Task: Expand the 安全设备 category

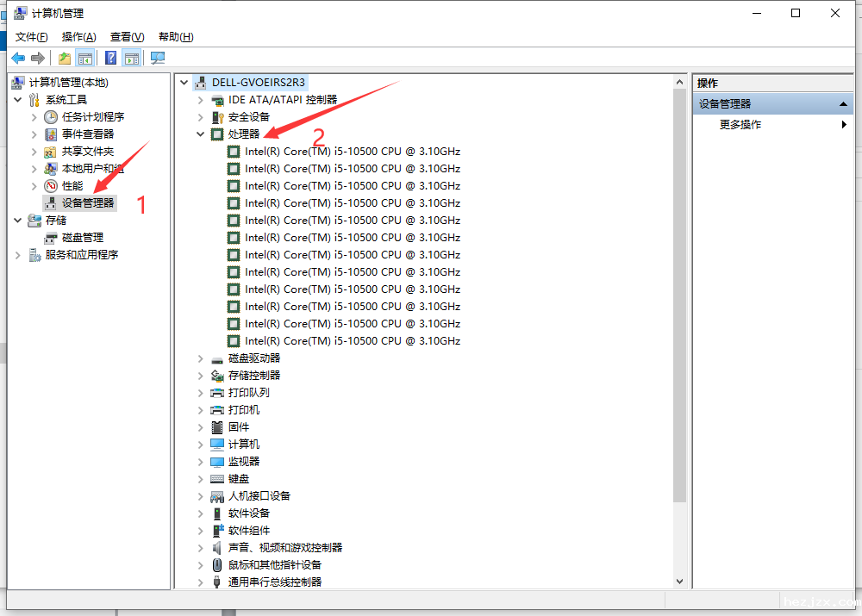Action: pyautogui.click(x=201, y=117)
